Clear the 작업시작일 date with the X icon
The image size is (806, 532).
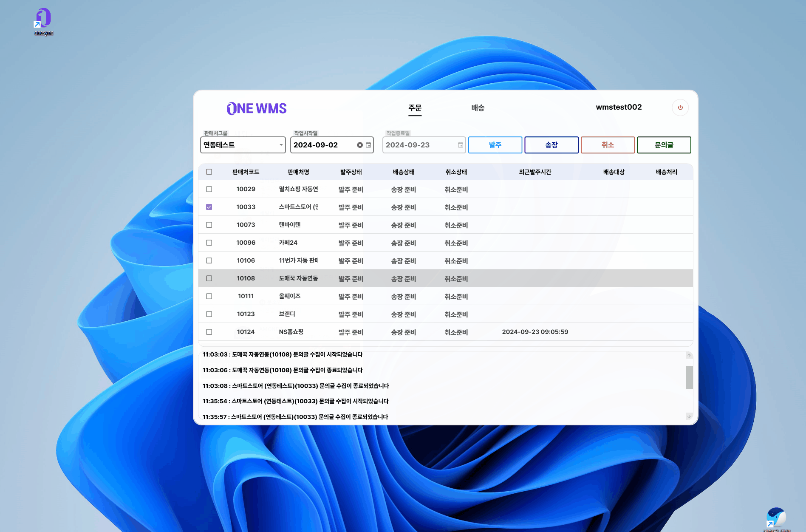click(360, 145)
